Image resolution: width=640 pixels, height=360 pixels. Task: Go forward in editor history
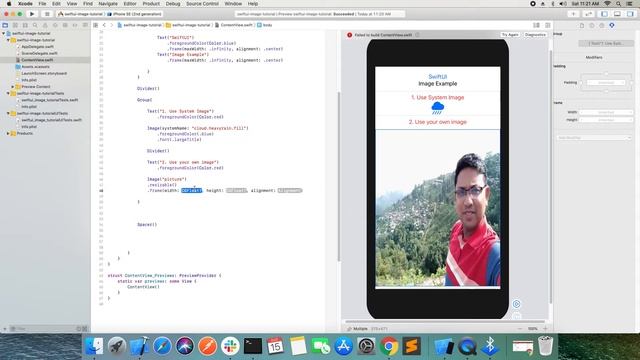(x=111, y=25)
